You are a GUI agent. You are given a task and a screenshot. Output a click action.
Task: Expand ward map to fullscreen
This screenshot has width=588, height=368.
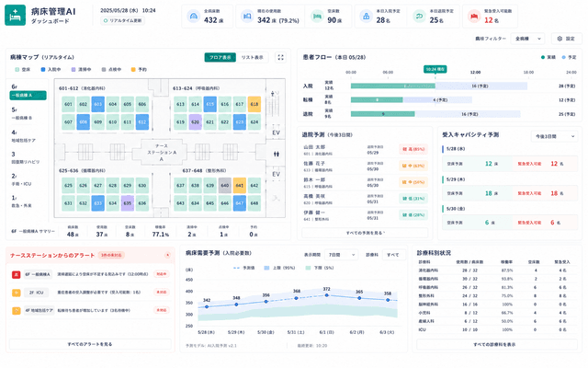pos(280,57)
